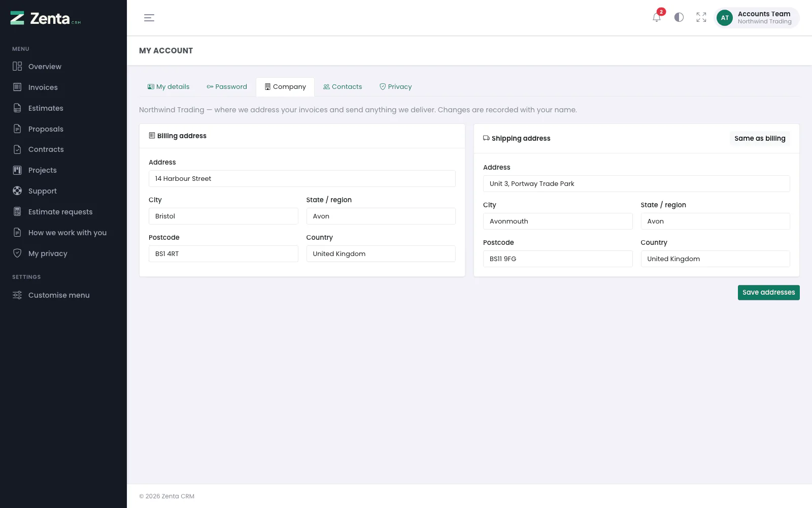
Task: Click How we work with you icon
Action: coord(17,233)
